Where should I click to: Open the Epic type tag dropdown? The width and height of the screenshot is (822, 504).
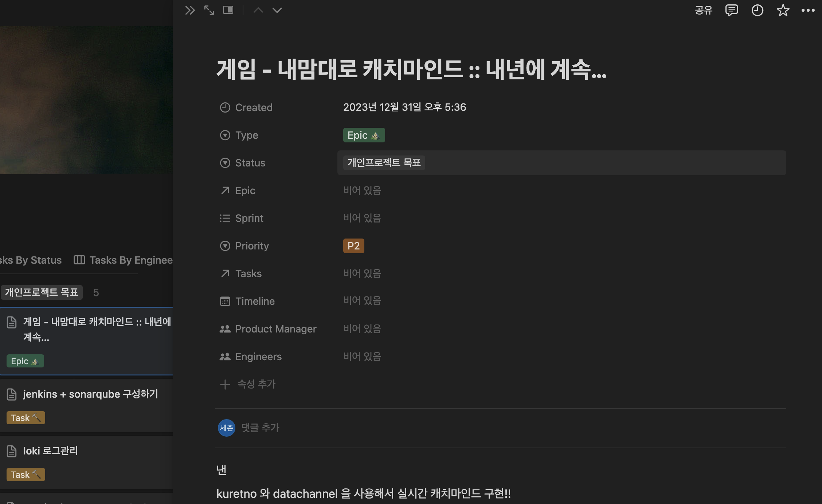click(x=364, y=135)
